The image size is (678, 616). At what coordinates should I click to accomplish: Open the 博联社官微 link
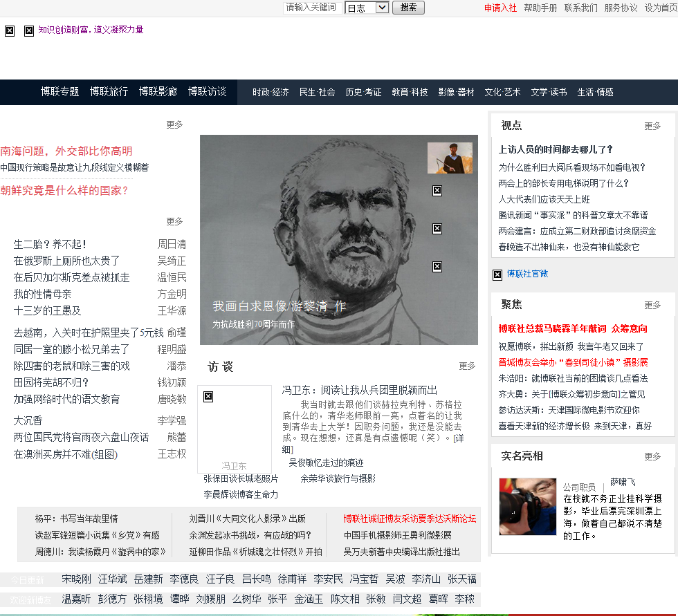coord(527,274)
